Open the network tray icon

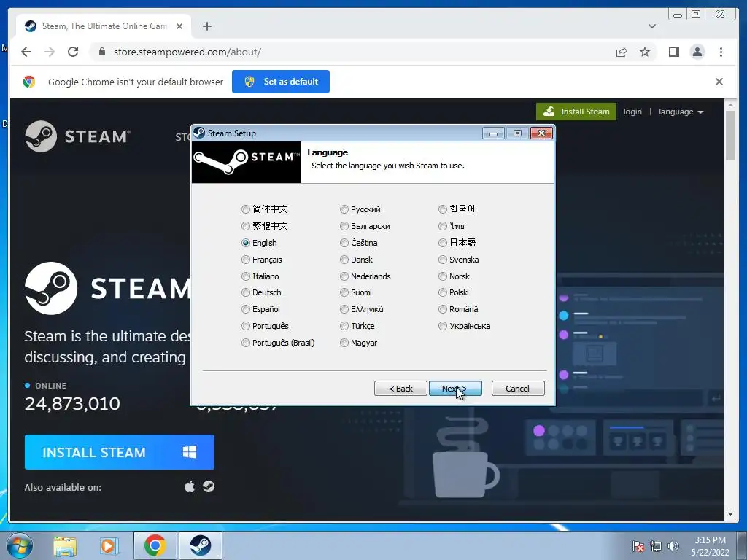[x=656, y=546]
